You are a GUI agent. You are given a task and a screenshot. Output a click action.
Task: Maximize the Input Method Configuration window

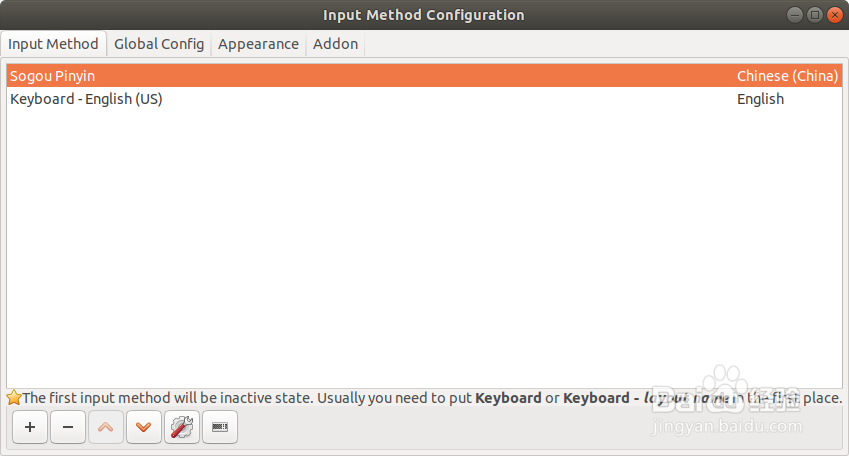pyautogui.click(x=814, y=15)
